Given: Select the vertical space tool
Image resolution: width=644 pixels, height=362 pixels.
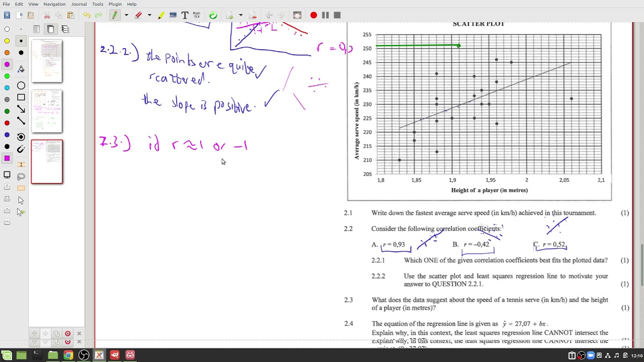Looking at the screenshot, I should click(x=21, y=165).
